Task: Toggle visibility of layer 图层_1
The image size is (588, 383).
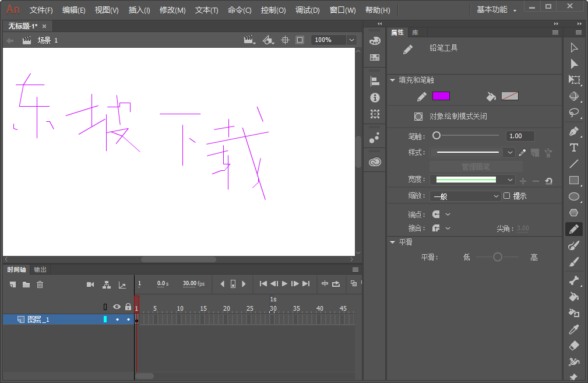Action: click(x=117, y=319)
